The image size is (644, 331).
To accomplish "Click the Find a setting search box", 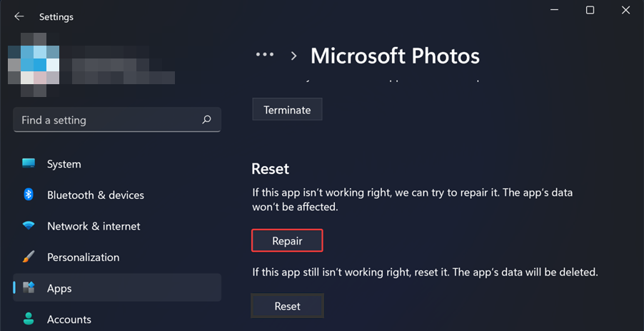I will [x=107, y=120].
